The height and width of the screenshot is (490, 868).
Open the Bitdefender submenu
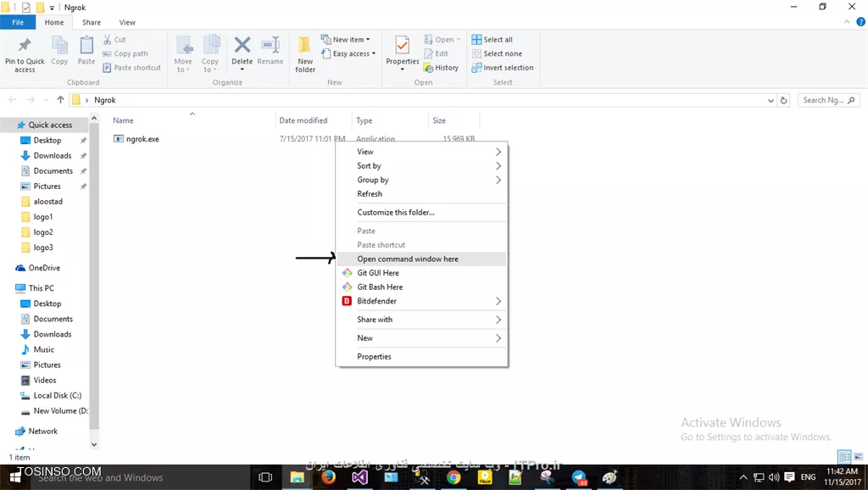[421, 301]
